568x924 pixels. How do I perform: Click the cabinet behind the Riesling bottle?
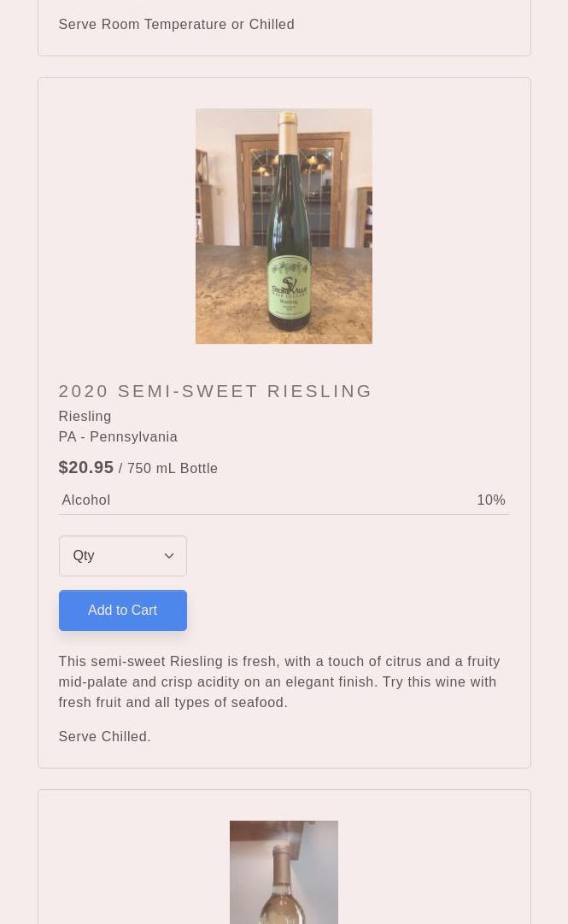[x=337, y=188]
